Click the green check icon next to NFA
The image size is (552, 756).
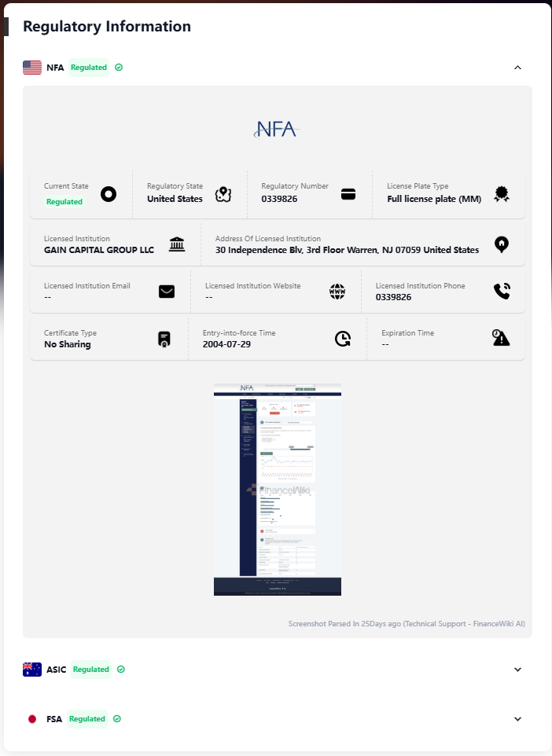click(x=119, y=68)
